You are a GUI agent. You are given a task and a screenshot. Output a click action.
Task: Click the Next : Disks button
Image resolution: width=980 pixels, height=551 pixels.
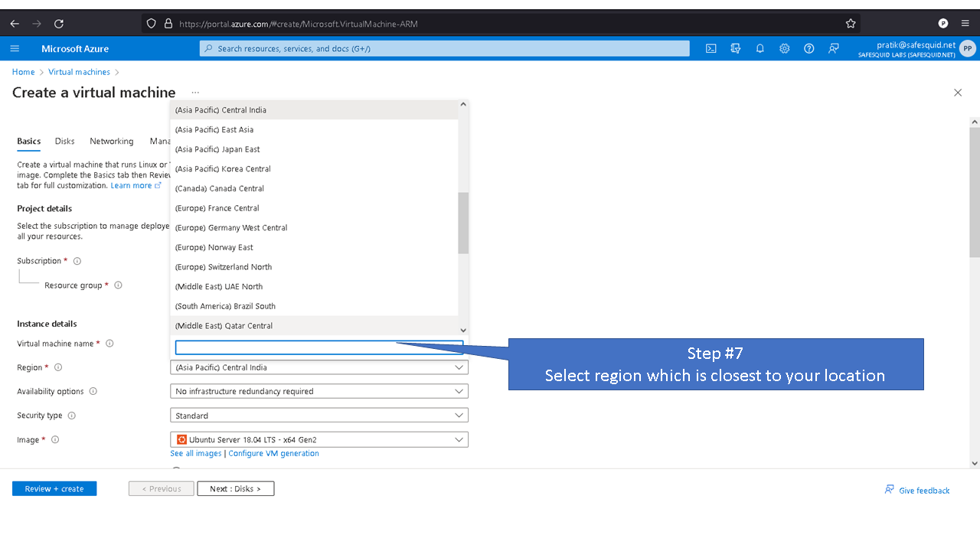coord(236,489)
